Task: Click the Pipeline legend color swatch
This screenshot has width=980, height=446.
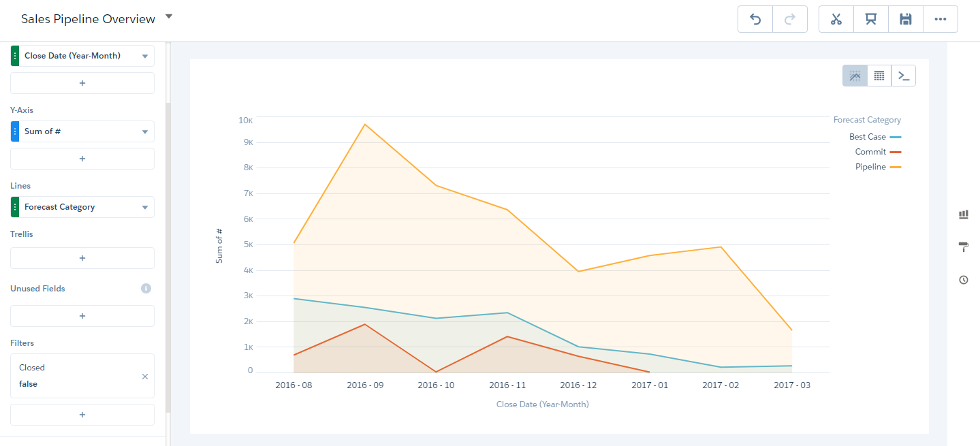Action: pos(896,167)
